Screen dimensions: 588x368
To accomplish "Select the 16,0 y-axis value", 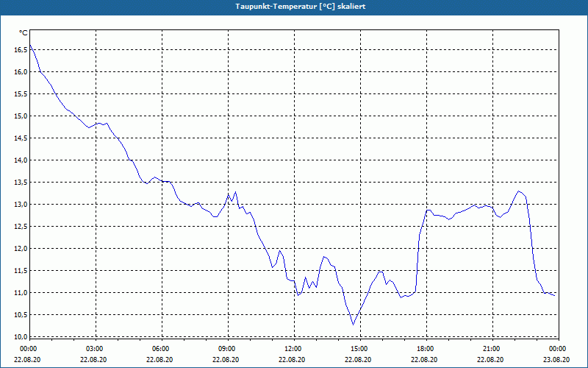I will pos(21,71).
